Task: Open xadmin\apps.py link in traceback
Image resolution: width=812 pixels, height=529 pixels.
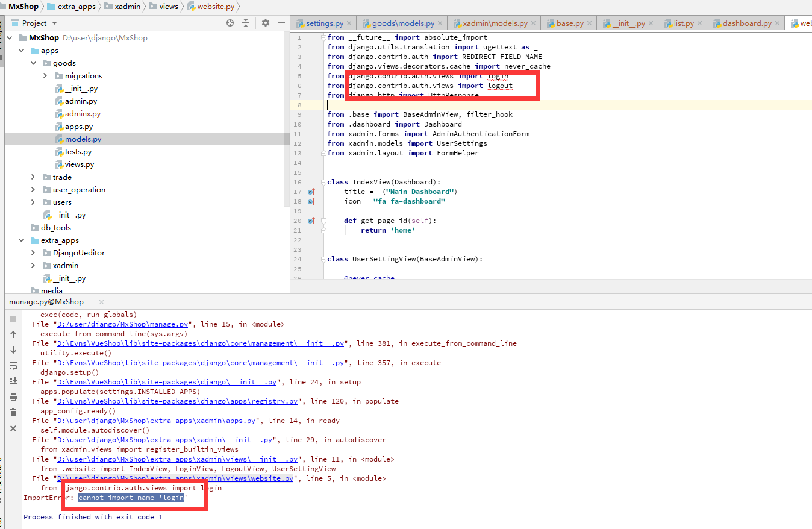Action: 157,421
